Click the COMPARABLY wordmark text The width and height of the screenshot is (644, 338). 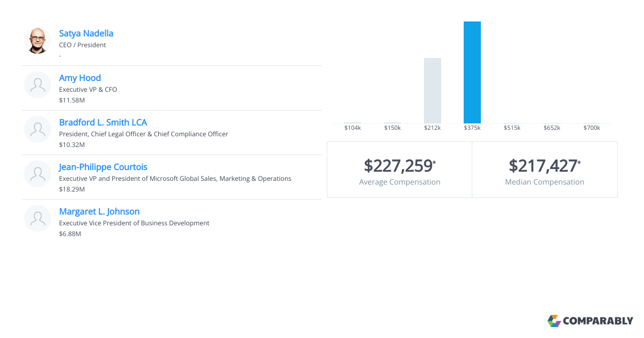(x=598, y=321)
